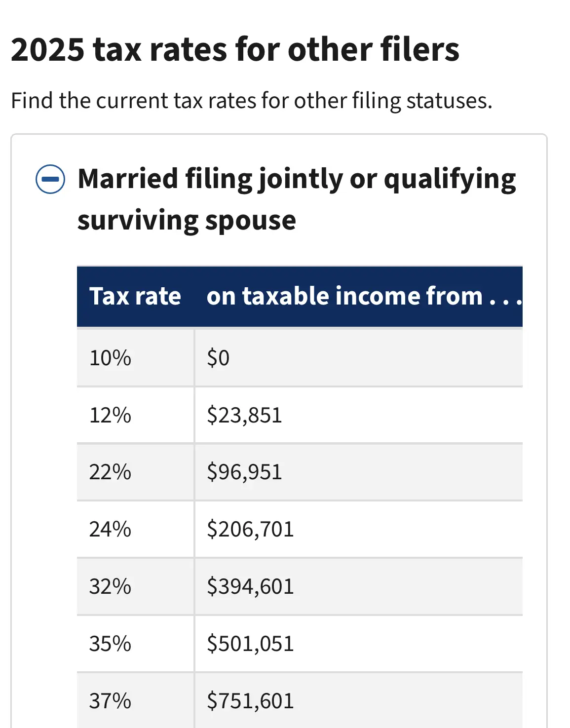Click the $394,601 income cell
This screenshot has width=570, height=728.
359,587
